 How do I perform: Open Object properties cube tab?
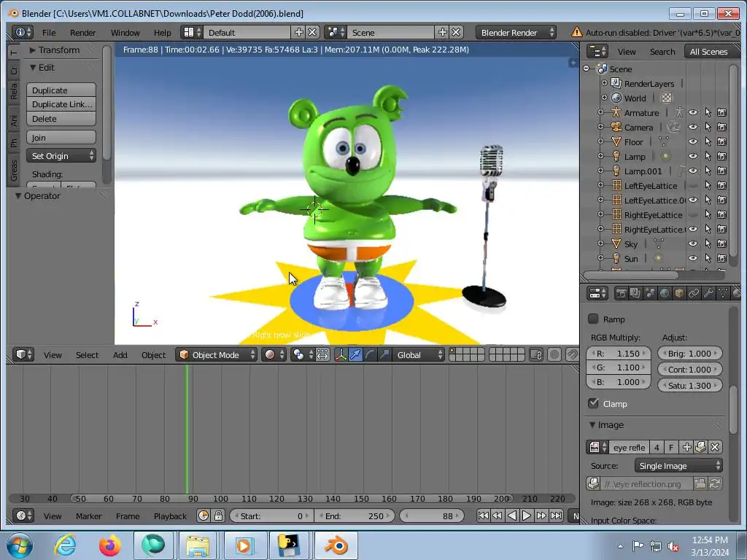coord(679,293)
